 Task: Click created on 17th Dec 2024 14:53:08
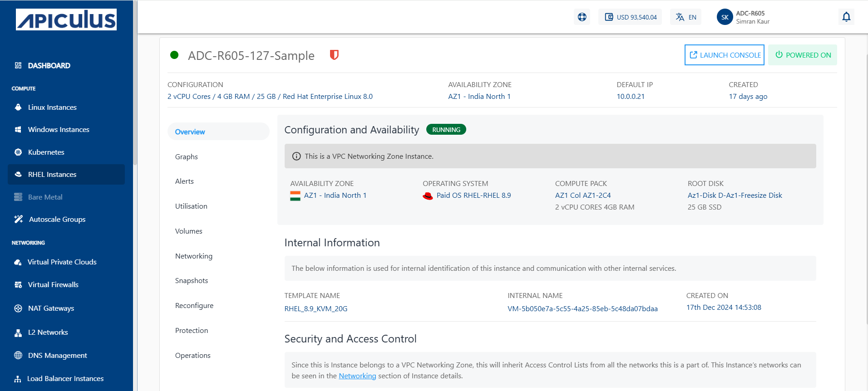(724, 308)
